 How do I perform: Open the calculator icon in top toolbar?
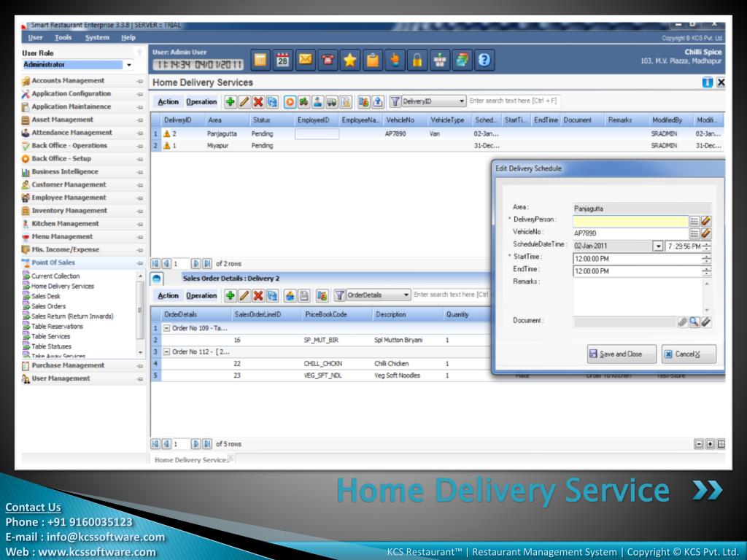tap(260, 60)
